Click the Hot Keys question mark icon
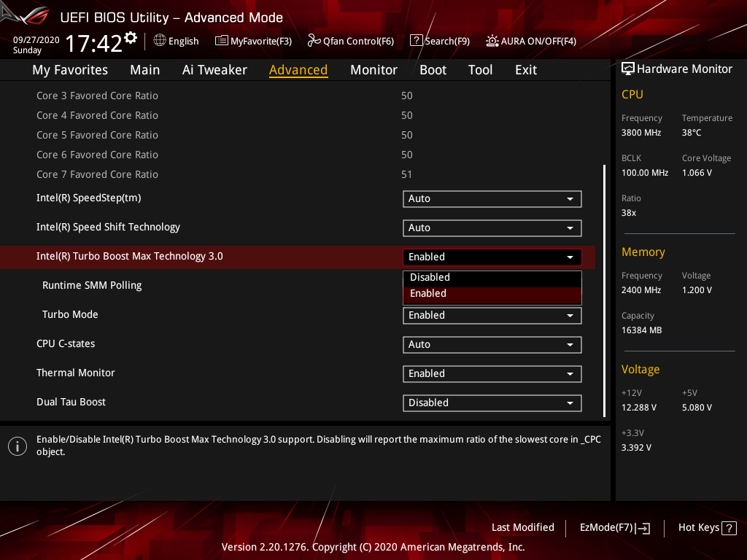The image size is (747, 560). [729, 528]
